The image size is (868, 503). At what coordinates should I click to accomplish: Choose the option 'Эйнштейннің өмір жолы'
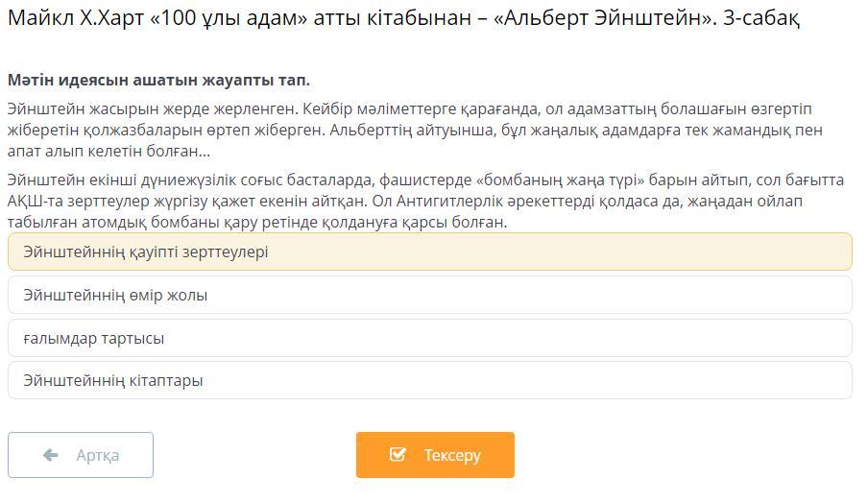[115, 296]
